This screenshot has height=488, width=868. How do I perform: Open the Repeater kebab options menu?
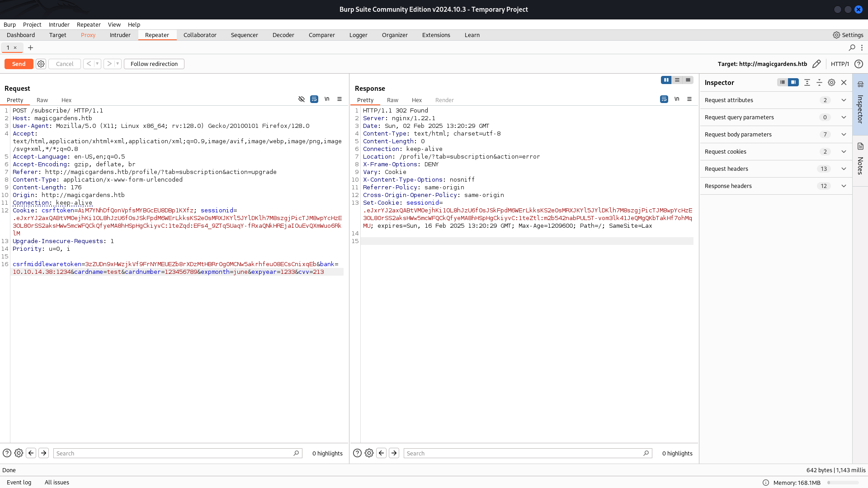[862, 47]
